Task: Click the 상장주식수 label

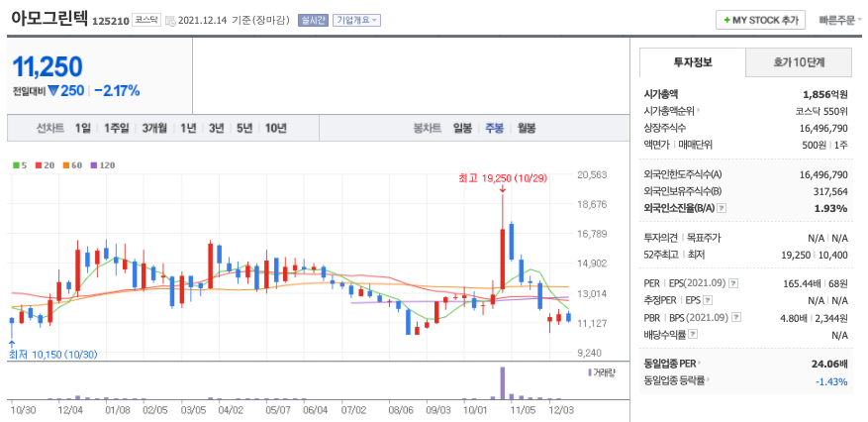Action: [x=665, y=128]
